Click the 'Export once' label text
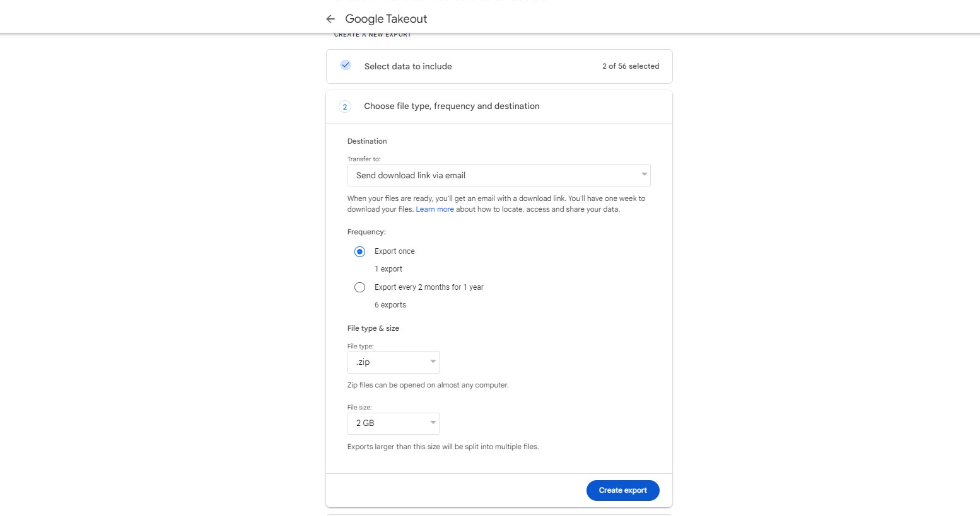 click(x=395, y=251)
